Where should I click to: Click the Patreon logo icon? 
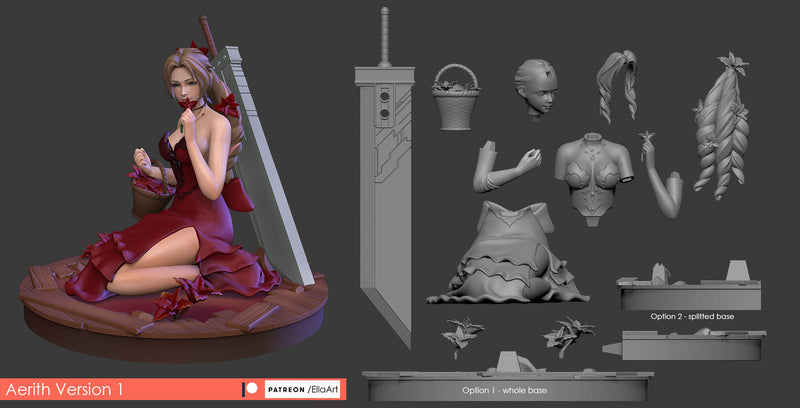click(x=249, y=389)
